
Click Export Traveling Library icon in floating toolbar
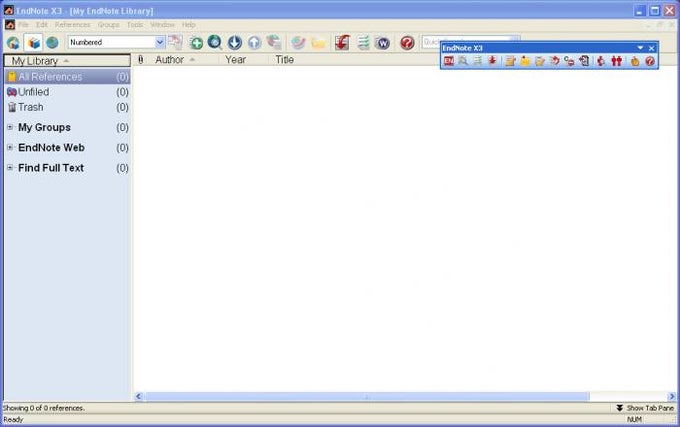pyautogui.click(x=584, y=61)
